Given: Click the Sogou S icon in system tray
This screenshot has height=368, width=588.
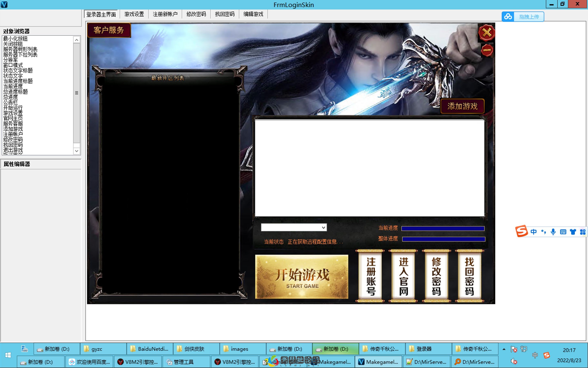Looking at the screenshot, I should (547, 355).
